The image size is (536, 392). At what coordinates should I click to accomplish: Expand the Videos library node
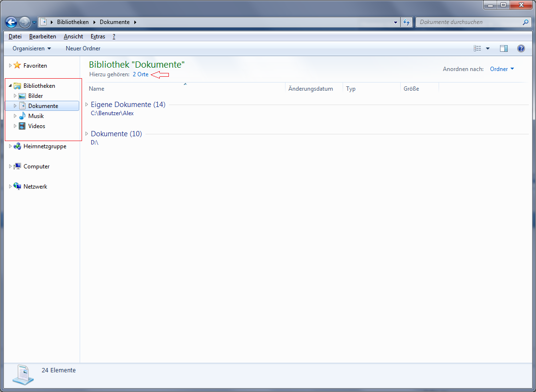15,126
